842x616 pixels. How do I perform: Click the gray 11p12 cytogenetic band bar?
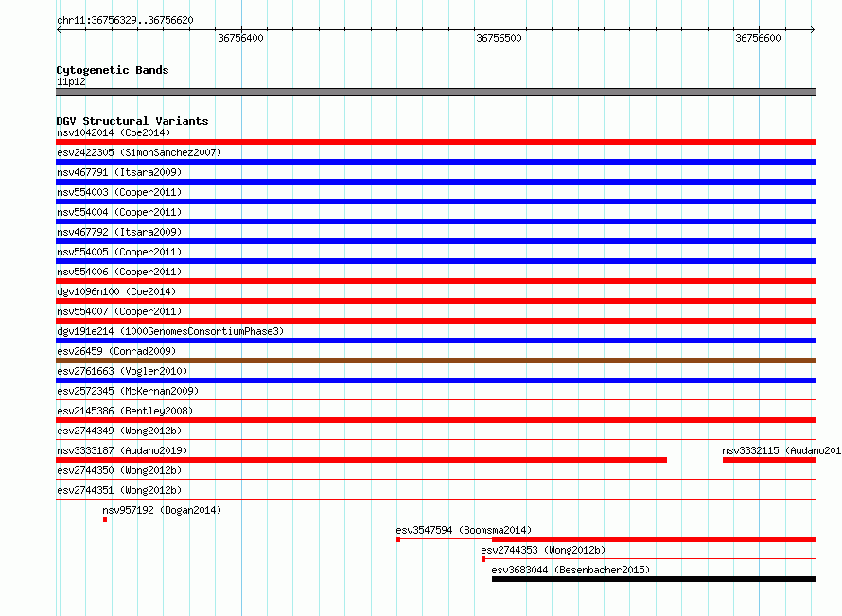pos(435,92)
